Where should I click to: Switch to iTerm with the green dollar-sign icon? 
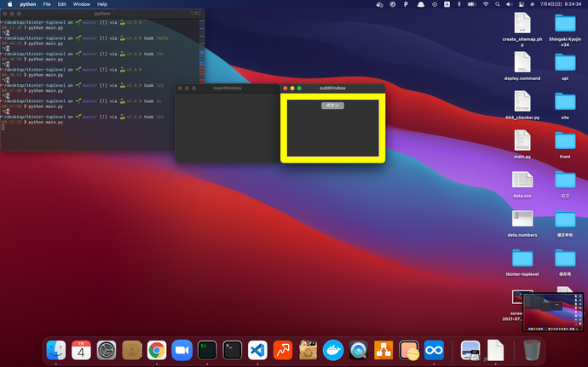(207, 350)
